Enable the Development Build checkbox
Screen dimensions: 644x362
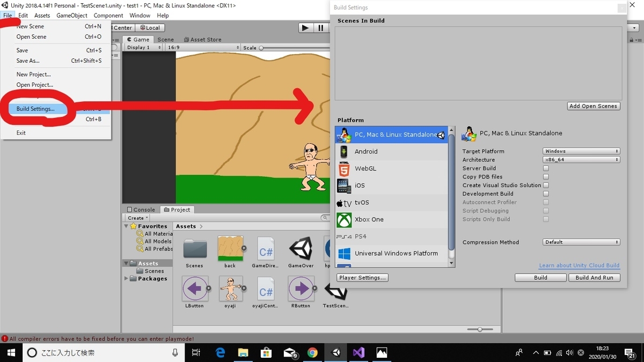pyautogui.click(x=546, y=194)
